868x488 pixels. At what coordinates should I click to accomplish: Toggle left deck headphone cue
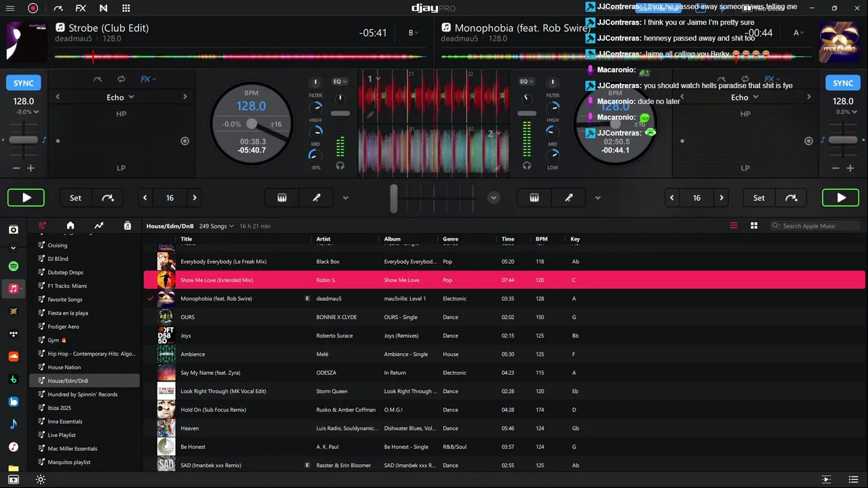[340, 165]
